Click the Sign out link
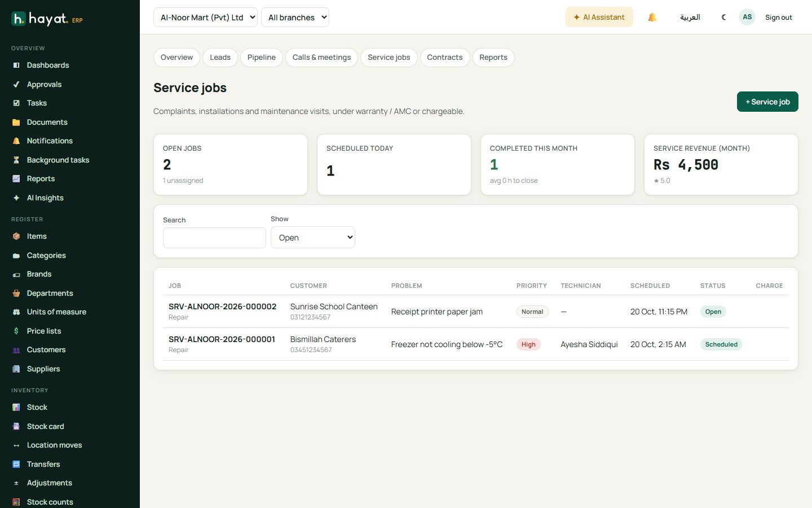The image size is (812, 508). coord(778,17)
